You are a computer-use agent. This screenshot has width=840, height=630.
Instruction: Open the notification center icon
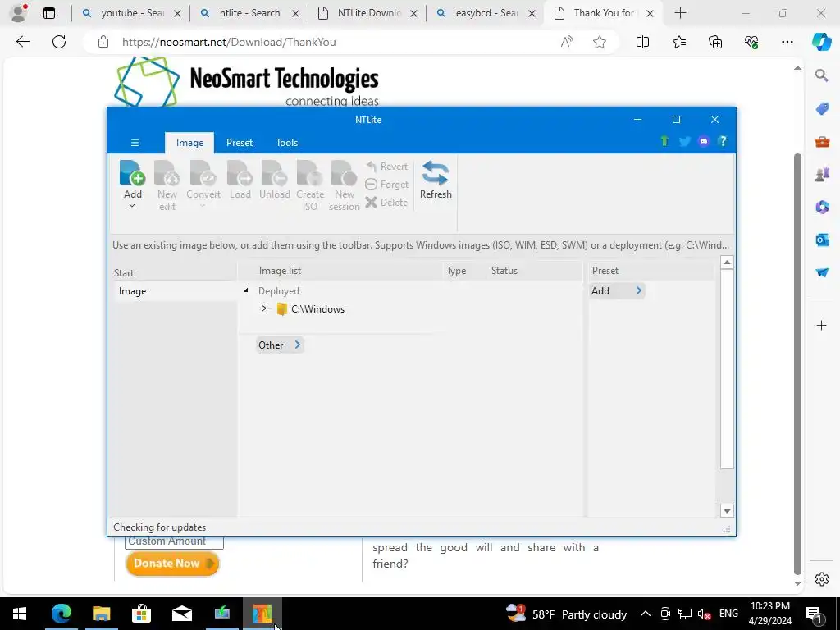coord(814,614)
